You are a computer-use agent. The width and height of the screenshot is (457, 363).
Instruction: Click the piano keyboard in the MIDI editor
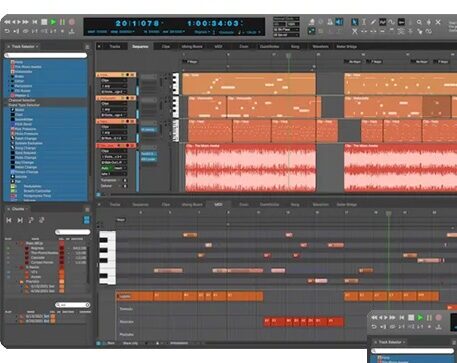(x=107, y=258)
